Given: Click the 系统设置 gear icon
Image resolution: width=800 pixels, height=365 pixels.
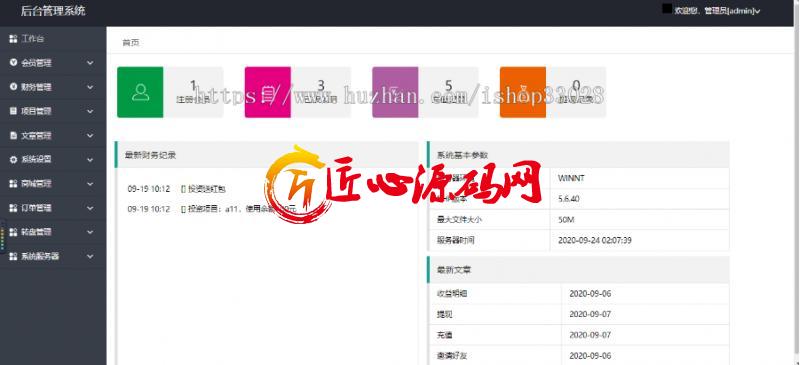Looking at the screenshot, I should click(x=13, y=159).
